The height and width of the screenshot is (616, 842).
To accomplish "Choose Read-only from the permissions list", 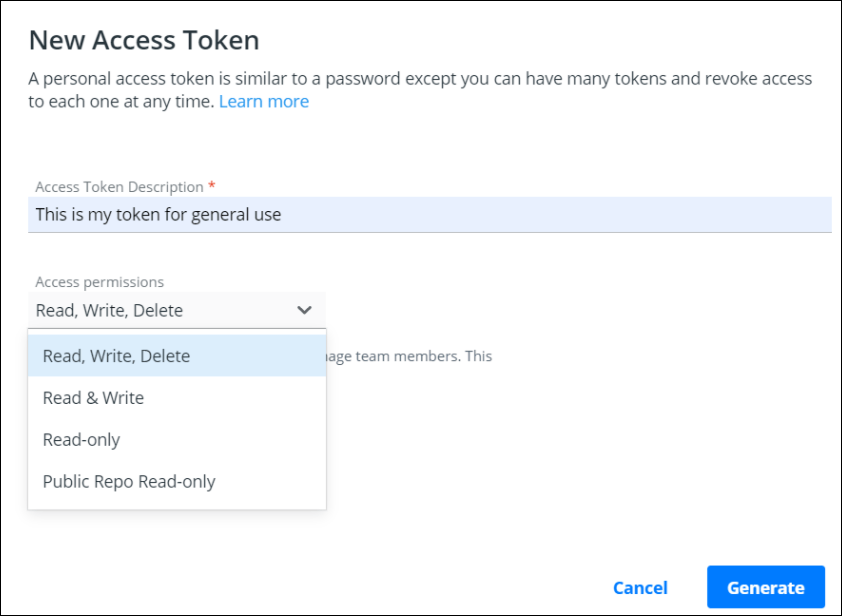I will tap(81, 439).
